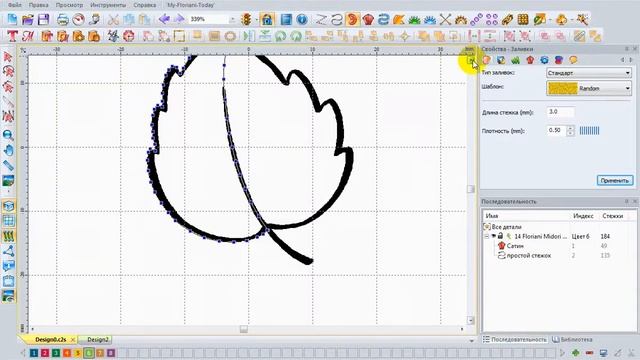Select color swatch 4 in palette bar
Viewport: 640px width, 360px height.
[67, 353]
